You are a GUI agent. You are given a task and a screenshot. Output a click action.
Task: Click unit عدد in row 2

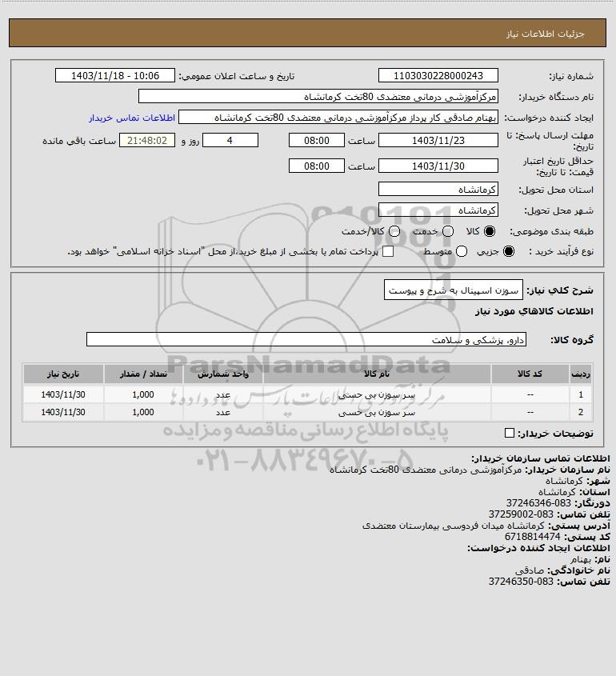coord(223,413)
